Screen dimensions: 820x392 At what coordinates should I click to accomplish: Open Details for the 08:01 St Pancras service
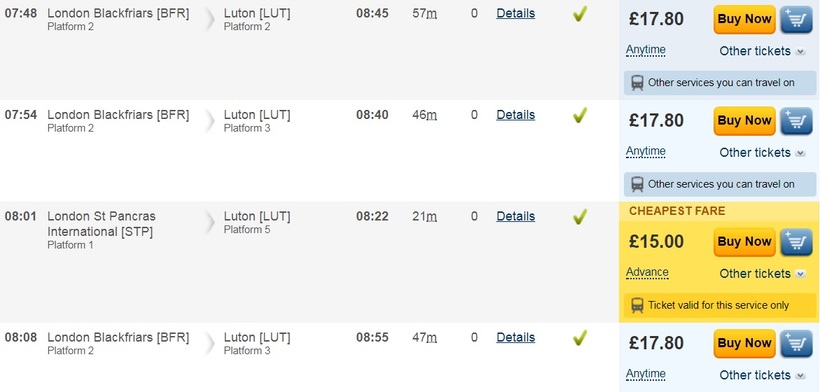tap(516, 216)
